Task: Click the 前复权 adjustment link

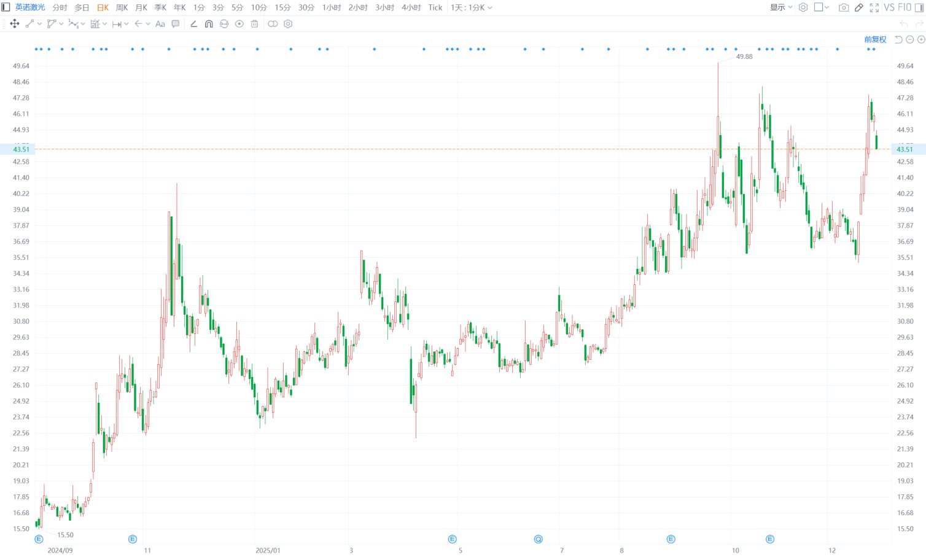Action: pos(875,39)
